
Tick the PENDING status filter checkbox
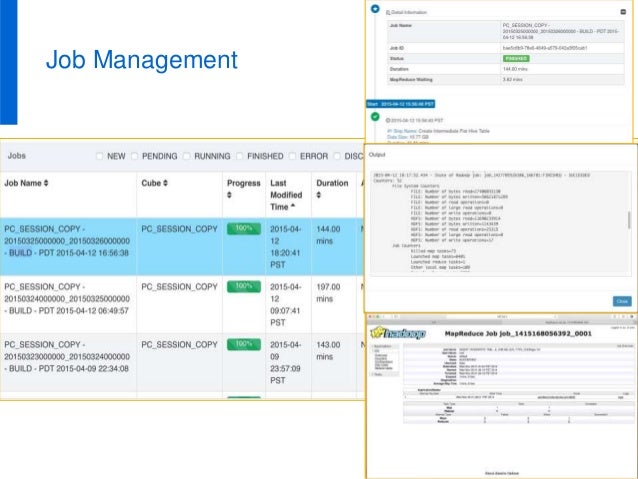134,156
